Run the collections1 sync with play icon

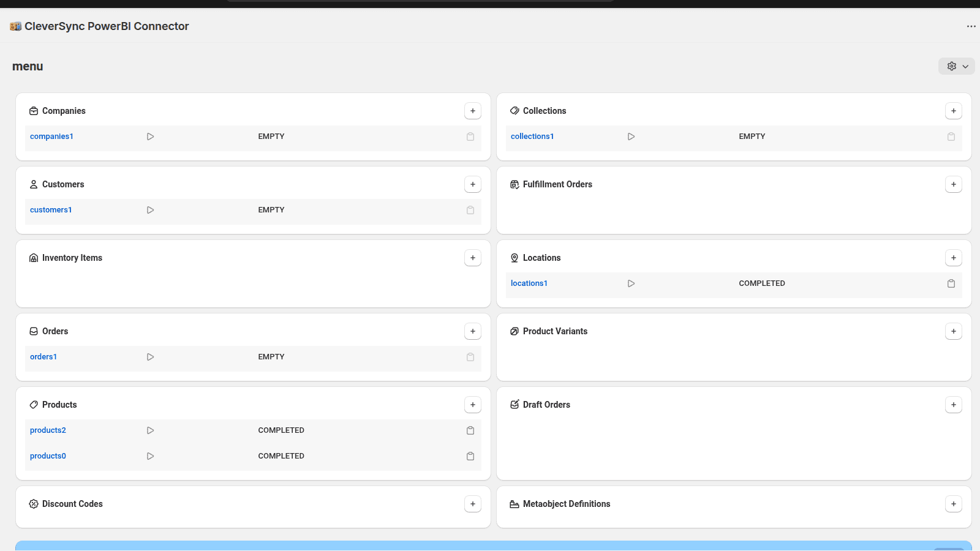631,137
